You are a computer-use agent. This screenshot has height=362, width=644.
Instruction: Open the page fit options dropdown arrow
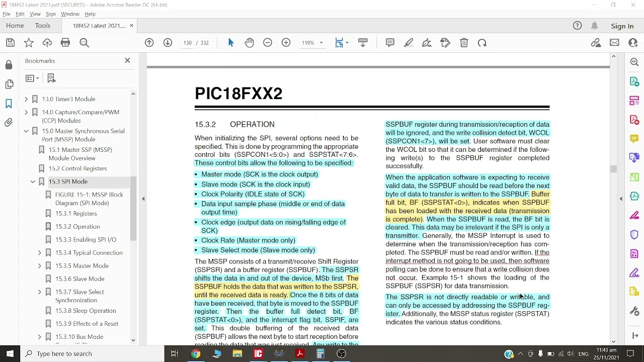pyautogui.click(x=347, y=43)
